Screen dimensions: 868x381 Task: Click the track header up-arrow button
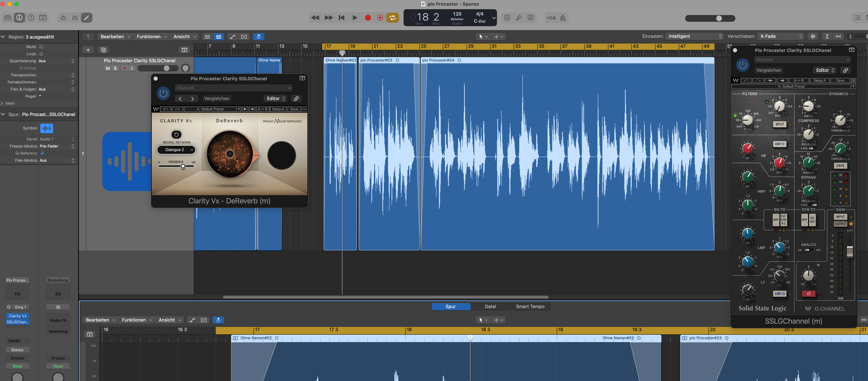tap(88, 37)
